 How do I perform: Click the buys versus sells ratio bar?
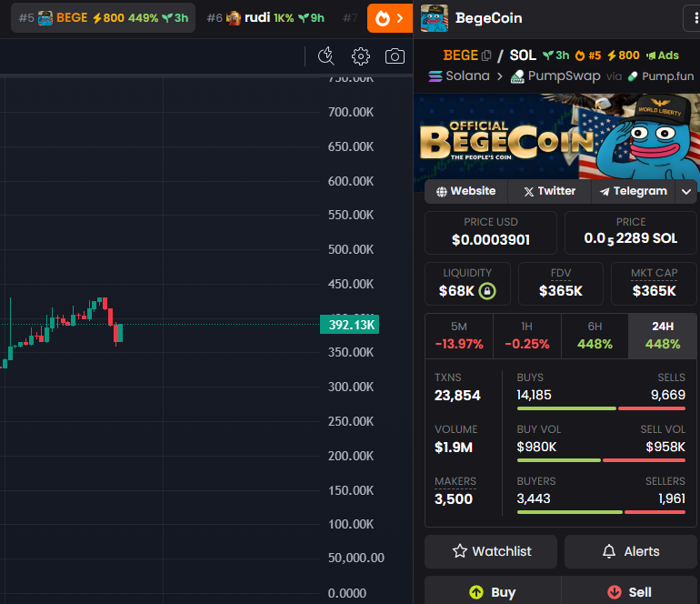pos(601,408)
